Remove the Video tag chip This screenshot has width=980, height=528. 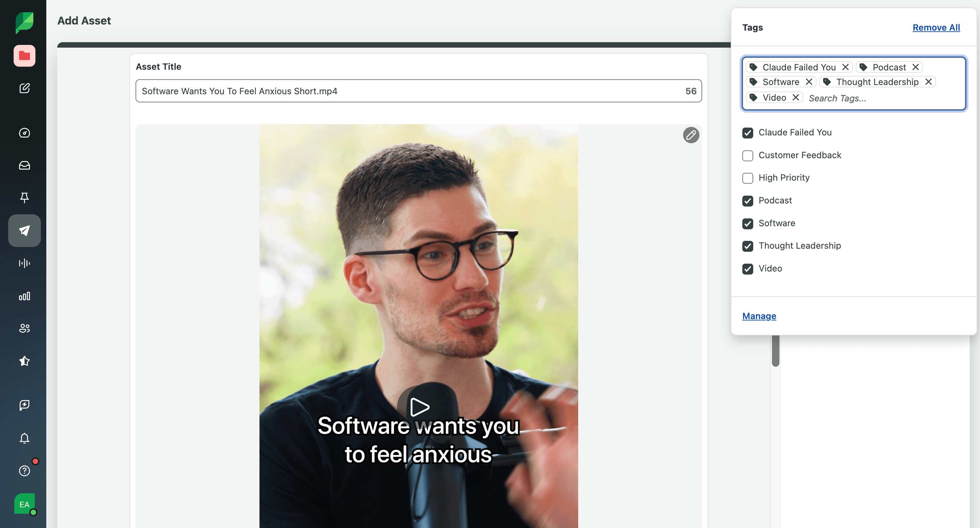click(x=795, y=97)
